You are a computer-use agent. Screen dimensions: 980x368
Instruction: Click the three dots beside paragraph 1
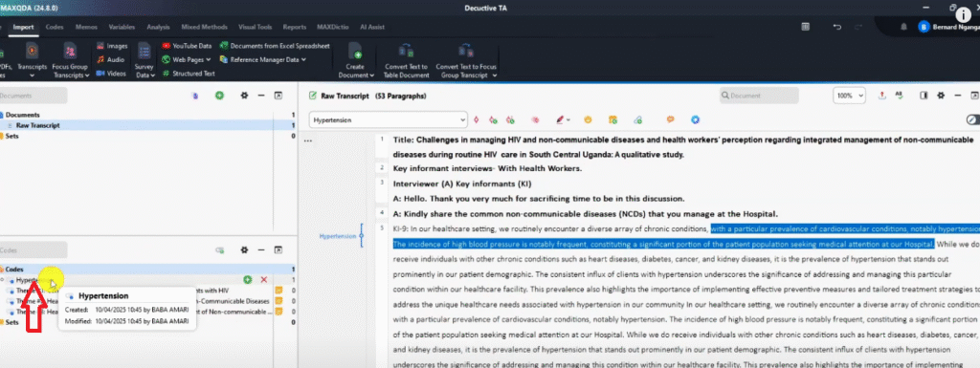(307, 141)
